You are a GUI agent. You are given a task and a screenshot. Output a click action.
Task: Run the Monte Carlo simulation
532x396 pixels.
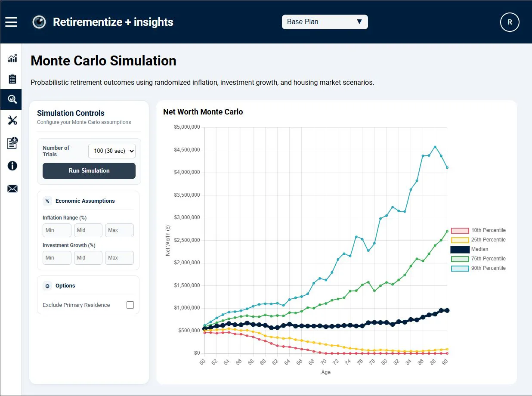click(89, 171)
